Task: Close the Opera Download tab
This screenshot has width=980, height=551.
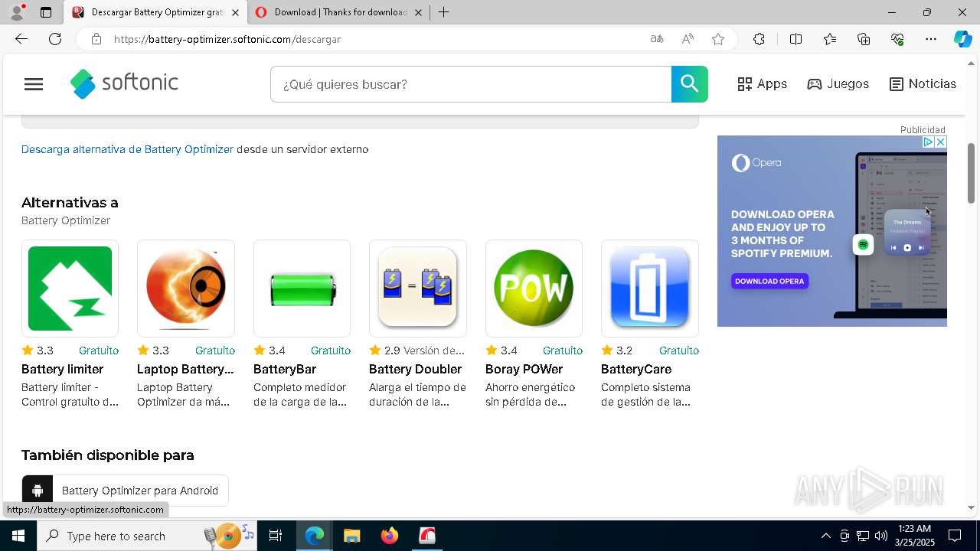Action: [418, 12]
